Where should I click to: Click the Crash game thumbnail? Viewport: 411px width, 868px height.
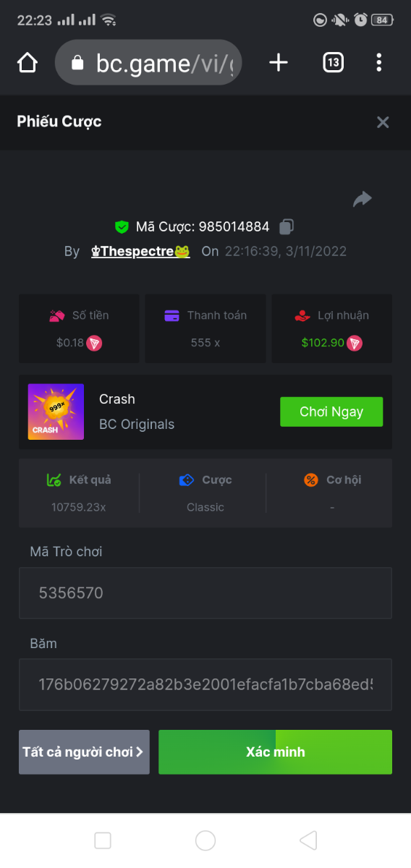point(56,412)
